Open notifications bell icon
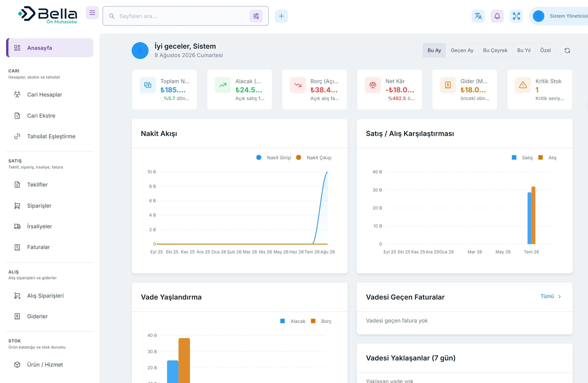This screenshot has height=383, width=588. pyautogui.click(x=497, y=16)
